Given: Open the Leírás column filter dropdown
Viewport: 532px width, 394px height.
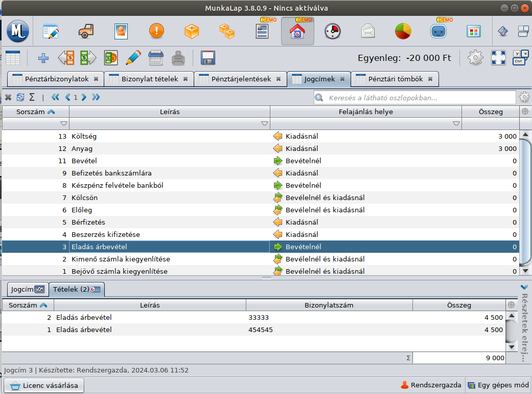Looking at the screenshot, I should pos(264,123).
